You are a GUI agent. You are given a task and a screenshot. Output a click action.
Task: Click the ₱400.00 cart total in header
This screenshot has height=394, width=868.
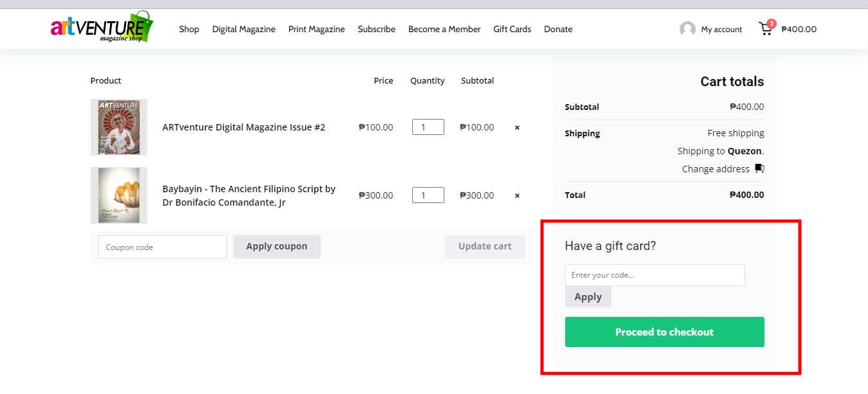pyautogui.click(x=799, y=29)
